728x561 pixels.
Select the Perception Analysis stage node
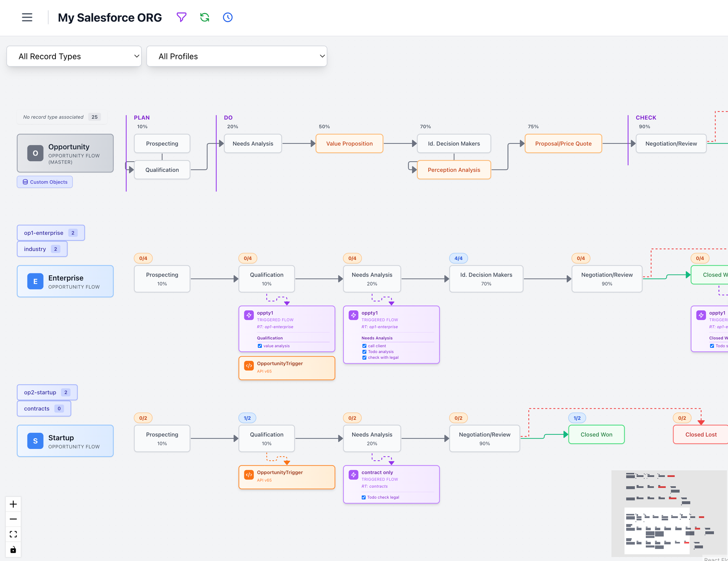pos(454,170)
